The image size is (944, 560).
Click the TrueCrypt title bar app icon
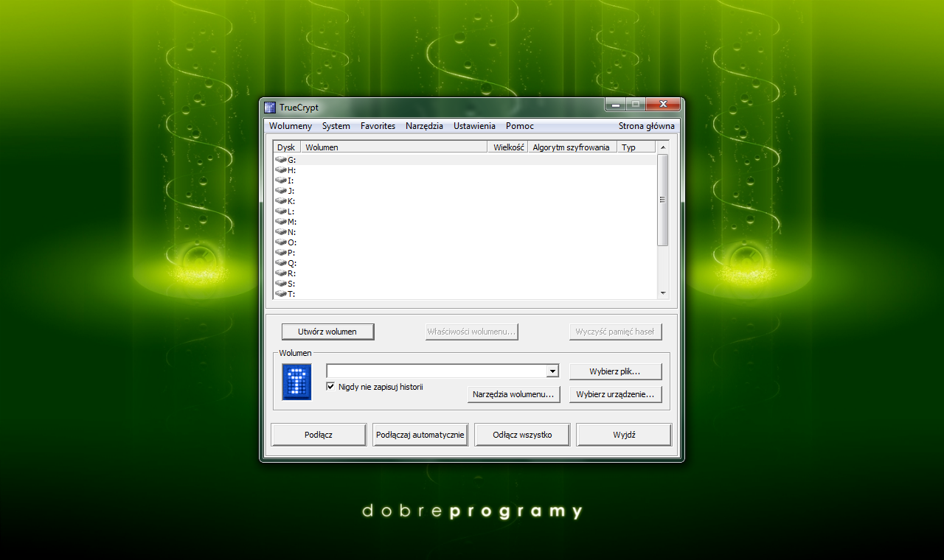[270, 108]
